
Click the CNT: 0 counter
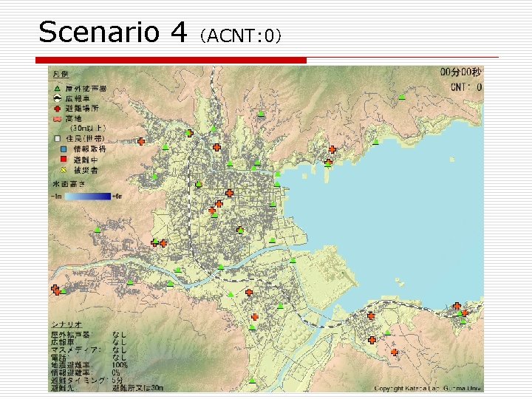click(466, 87)
